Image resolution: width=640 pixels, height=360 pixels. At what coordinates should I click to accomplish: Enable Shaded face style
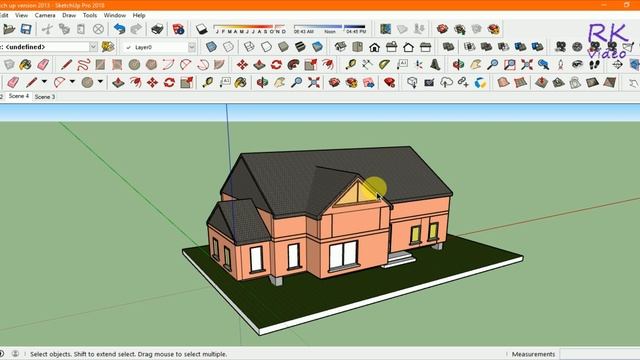(283, 47)
